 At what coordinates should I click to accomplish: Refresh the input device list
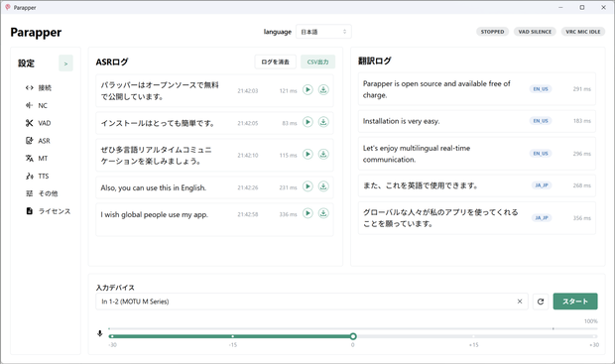(x=541, y=302)
